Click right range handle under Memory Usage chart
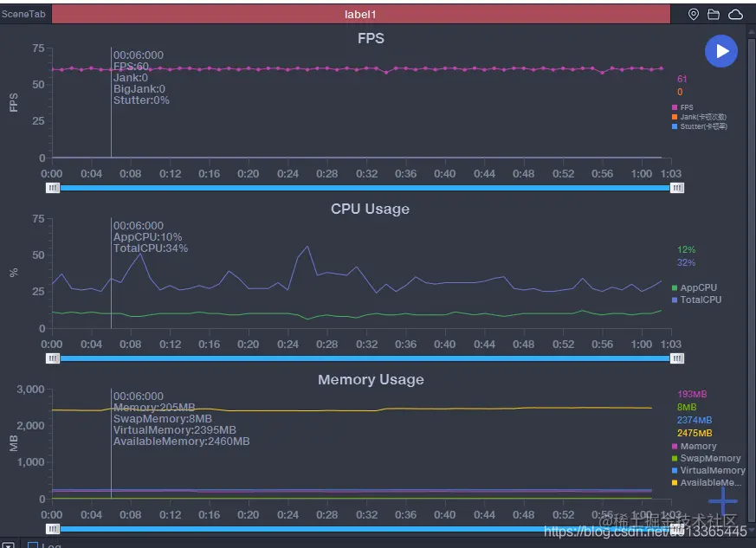This screenshot has width=756, height=548. click(x=677, y=529)
